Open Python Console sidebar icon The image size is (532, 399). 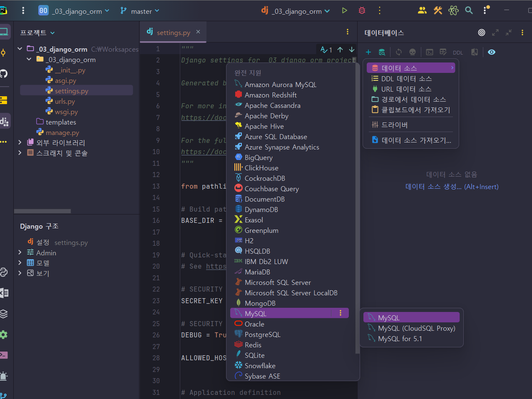[x=3, y=272]
